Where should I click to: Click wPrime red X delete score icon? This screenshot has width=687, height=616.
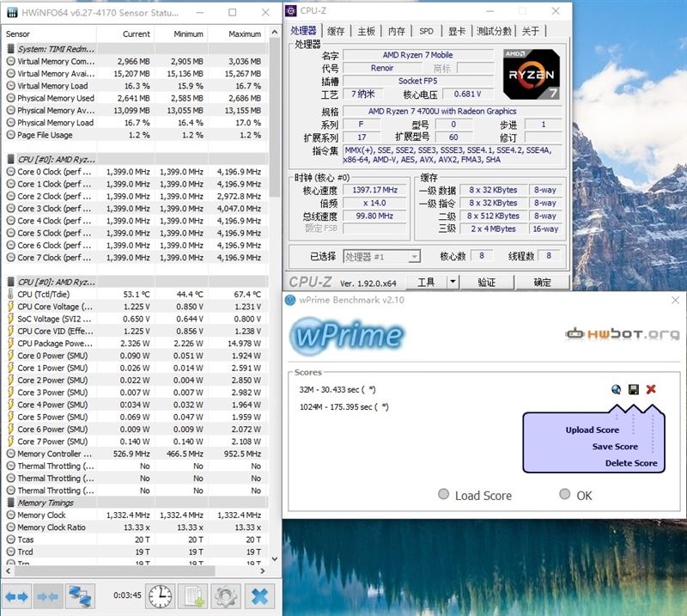pyautogui.click(x=651, y=389)
